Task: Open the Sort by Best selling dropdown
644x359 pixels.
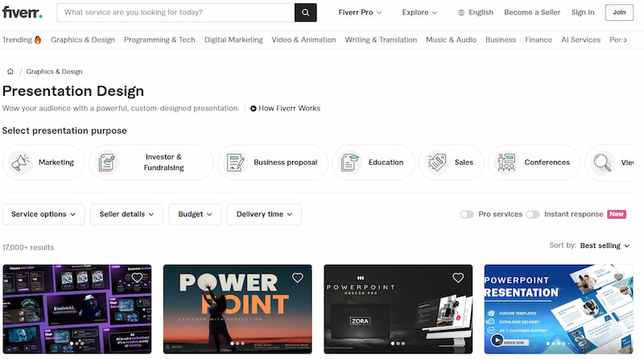Action: [605, 246]
